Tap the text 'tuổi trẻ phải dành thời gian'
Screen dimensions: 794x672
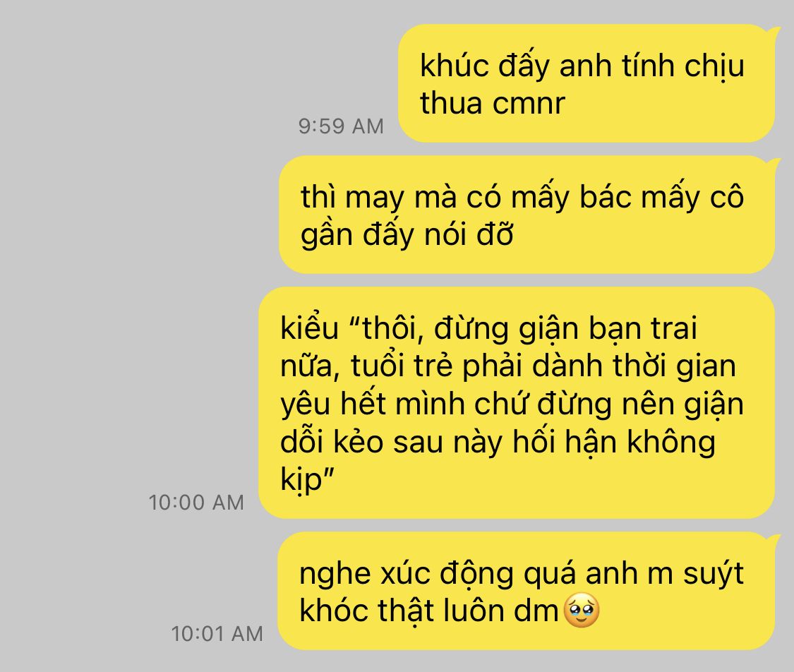click(542, 366)
